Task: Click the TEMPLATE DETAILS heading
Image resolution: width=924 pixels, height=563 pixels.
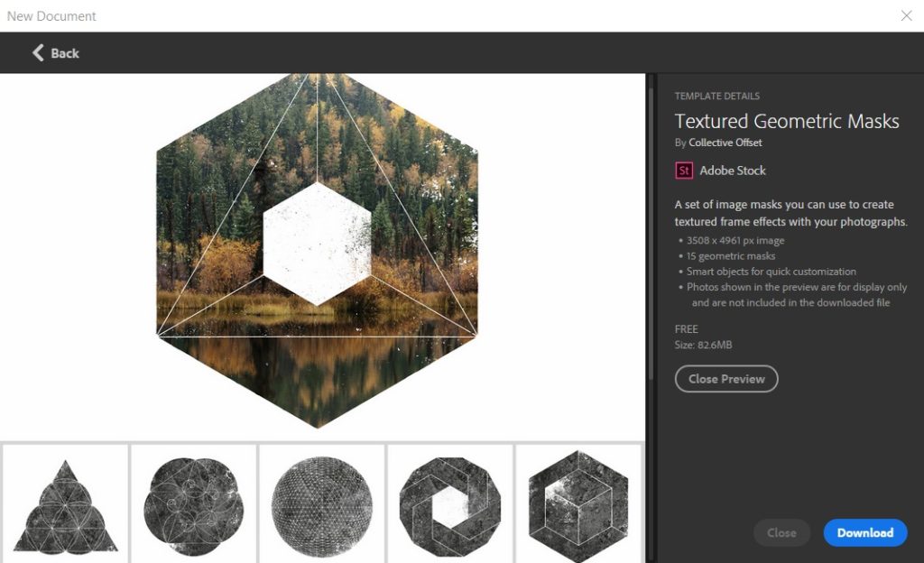Action: click(x=717, y=97)
